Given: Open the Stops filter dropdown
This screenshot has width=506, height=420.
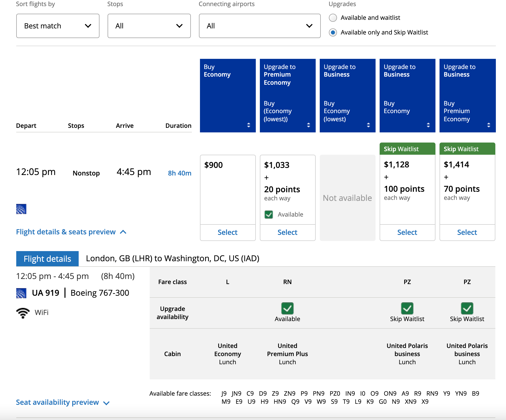Looking at the screenshot, I should pos(149,26).
